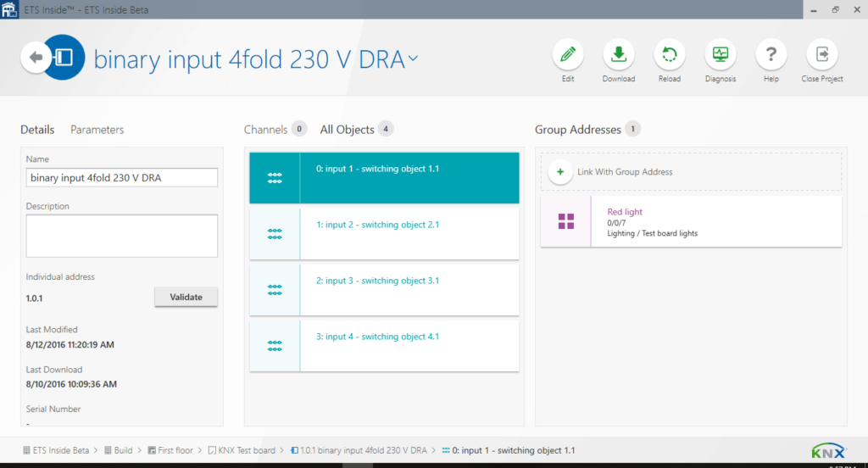Click the back arrow button
Viewport: 868px width, 468px height.
[36, 57]
